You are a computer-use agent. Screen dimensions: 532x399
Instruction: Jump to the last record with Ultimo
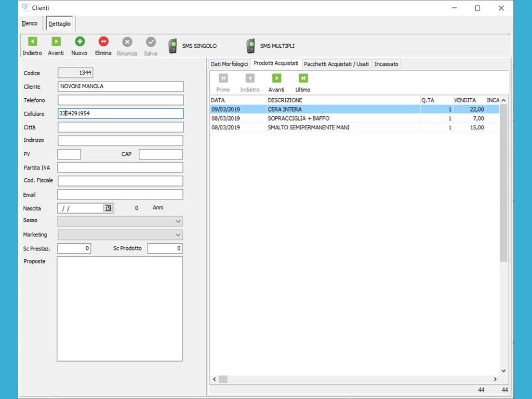pyautogui.click(x=303, y=78)
